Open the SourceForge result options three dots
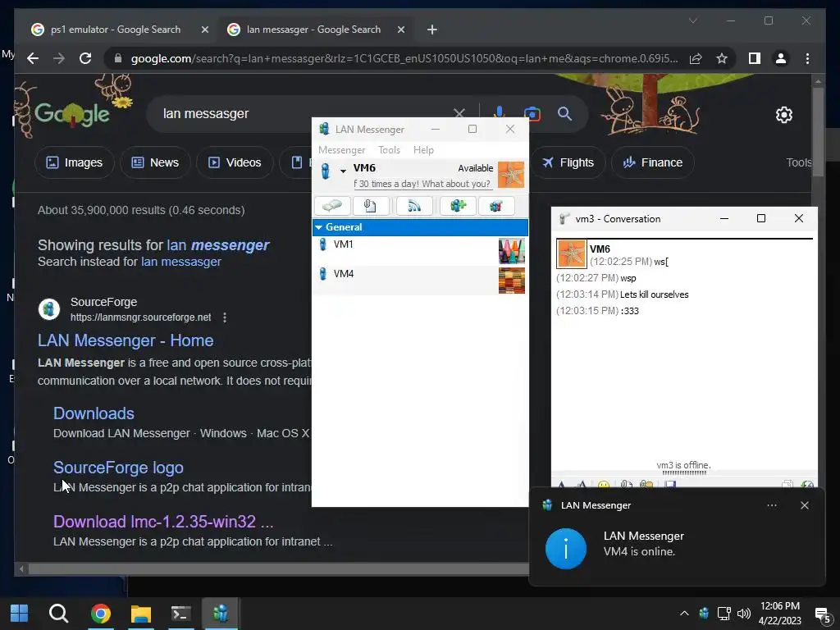The image size is (840, 630). tap(225, 317)
